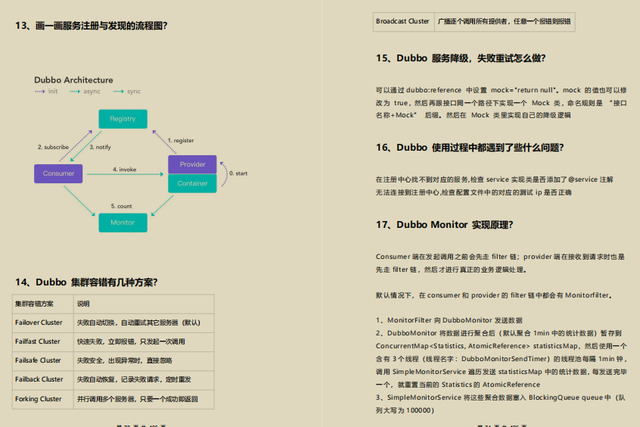
Task: Click the Failback Cluster description cell
Action: point(144,380)
